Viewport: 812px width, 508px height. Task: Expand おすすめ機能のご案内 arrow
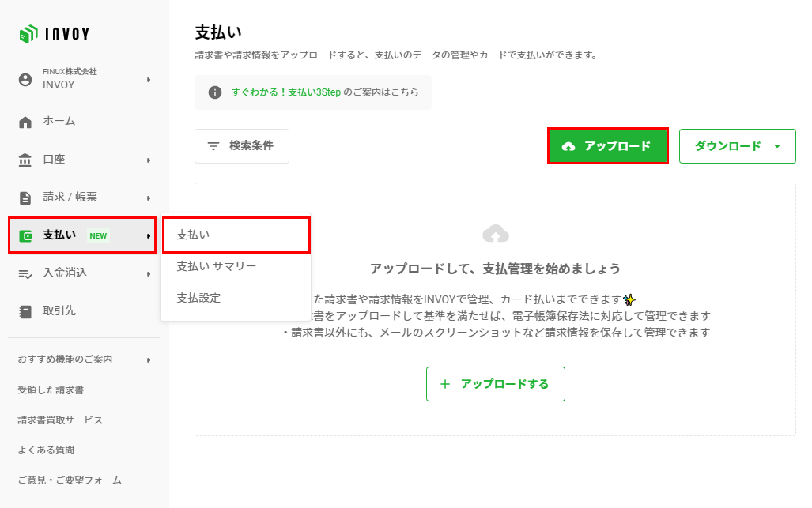(x=149, y=360)
